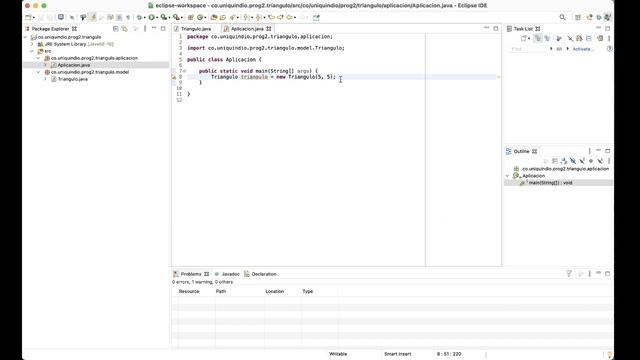The image size is (640, 360).
Task: Click the New Java Class icon
Action: pos(200,18)
